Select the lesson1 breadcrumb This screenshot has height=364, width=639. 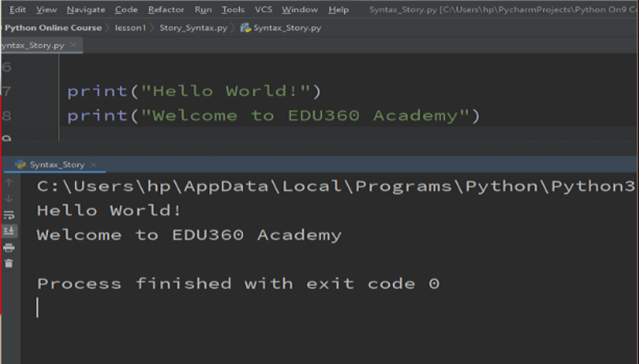131,28
